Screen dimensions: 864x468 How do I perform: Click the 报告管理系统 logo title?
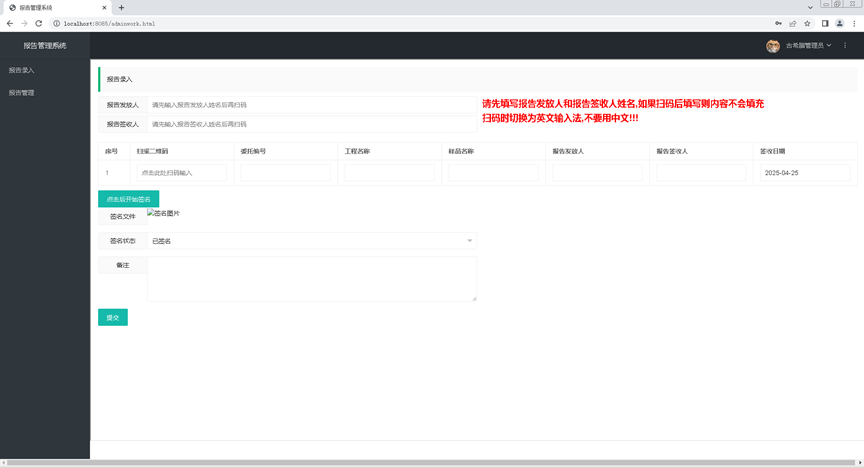[x=45, y=46]
